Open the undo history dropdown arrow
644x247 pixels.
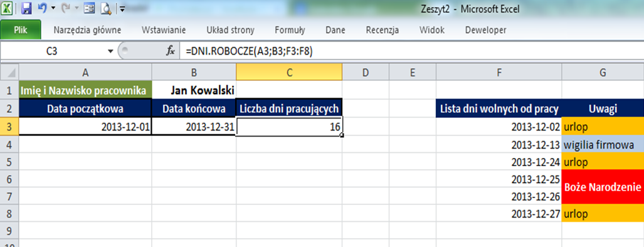tap(53, 8)
